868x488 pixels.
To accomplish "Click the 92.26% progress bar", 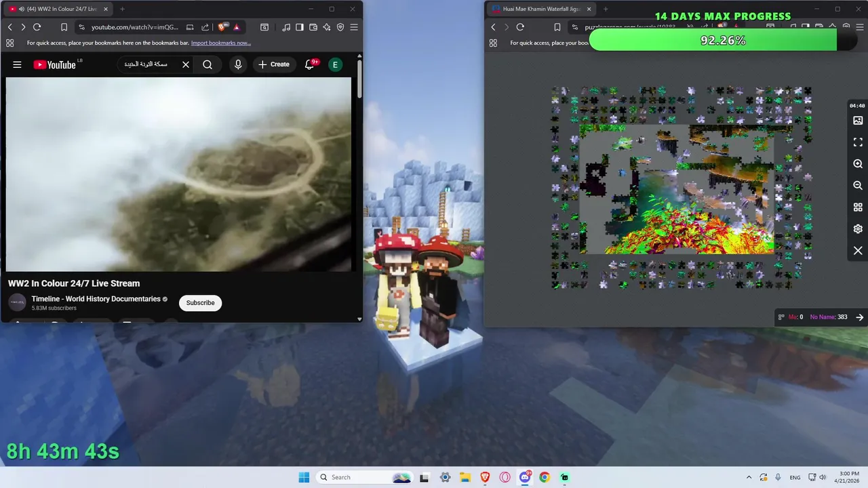I will (x=723, y=41).
